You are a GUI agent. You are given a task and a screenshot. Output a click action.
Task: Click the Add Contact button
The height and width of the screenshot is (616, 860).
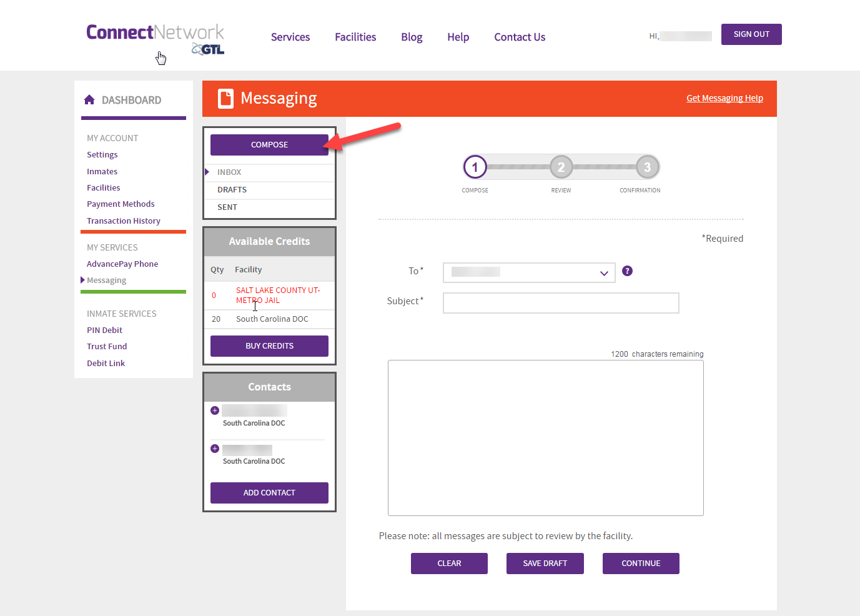click(x=269, y=493)
